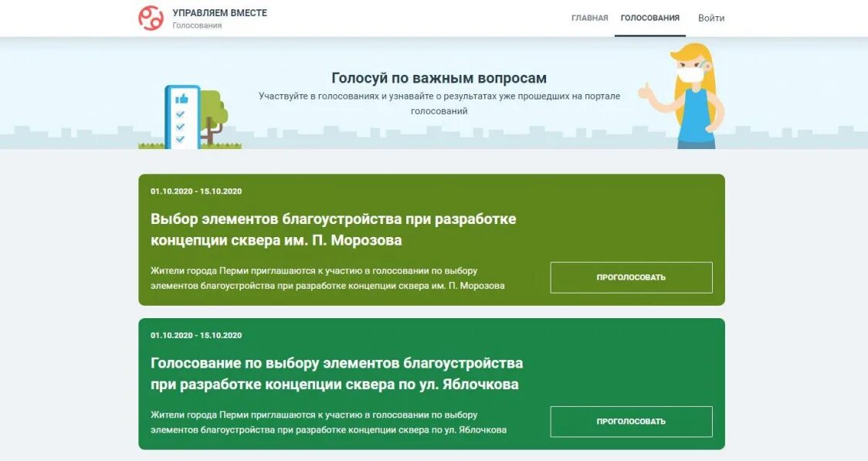The height and width of the screenshot is (461, 868).
Task: Open the Голосование по выбору элементов Яблочкова heading
Action: coord(337,374)
